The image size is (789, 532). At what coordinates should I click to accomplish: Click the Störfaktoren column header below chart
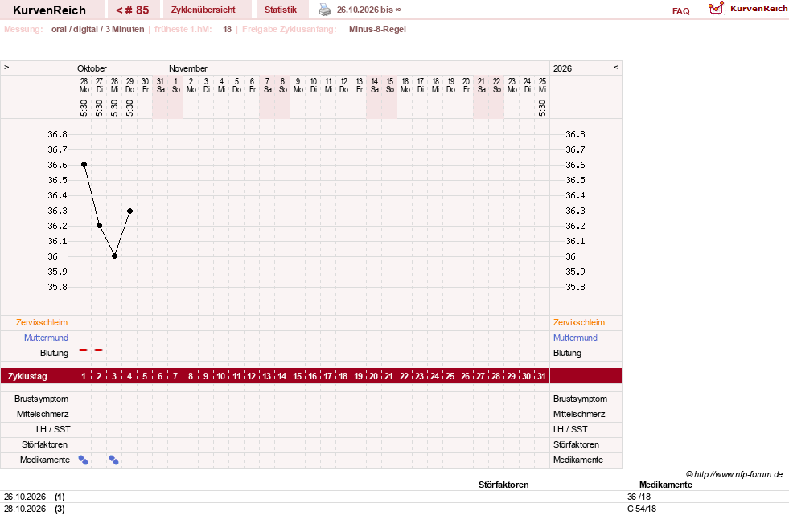(x=503, y=485)
